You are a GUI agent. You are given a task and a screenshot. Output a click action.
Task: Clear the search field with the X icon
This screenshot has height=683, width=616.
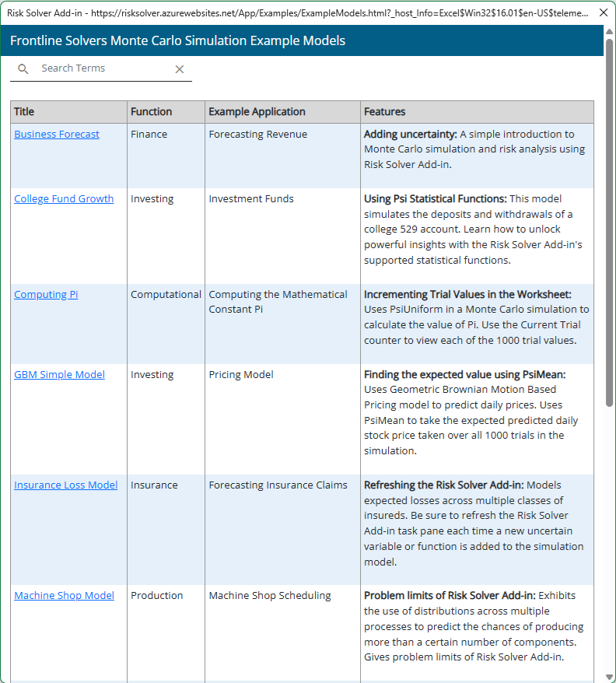coord(180,69)
